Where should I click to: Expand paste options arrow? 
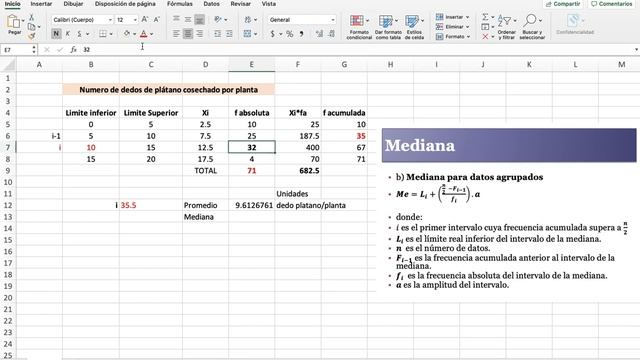(x=23, y=20)
